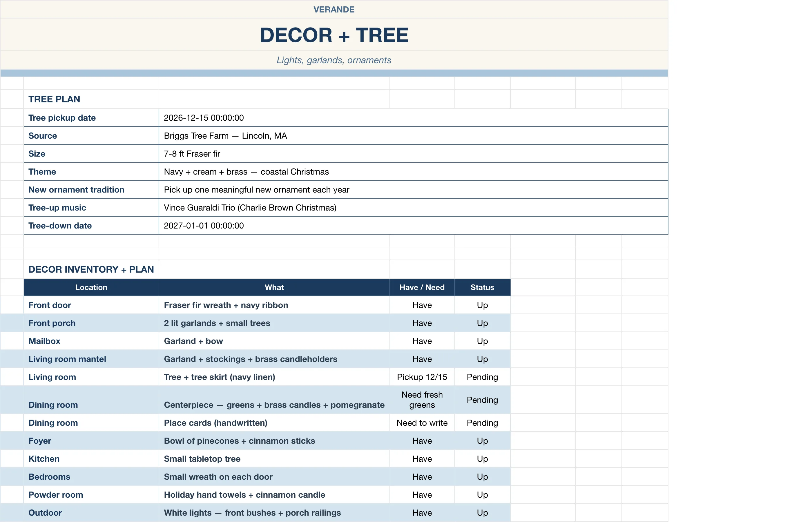This screenshot has height=522, width=812.
Task: Click 'Small wreath on each door' cell
Action: [x=274, y=476]
